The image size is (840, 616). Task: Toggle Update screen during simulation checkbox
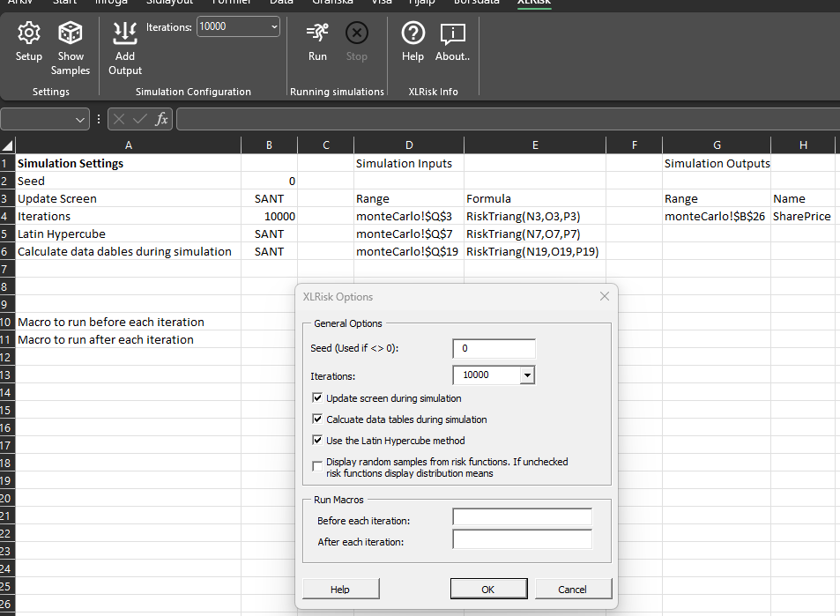(317, 398)
